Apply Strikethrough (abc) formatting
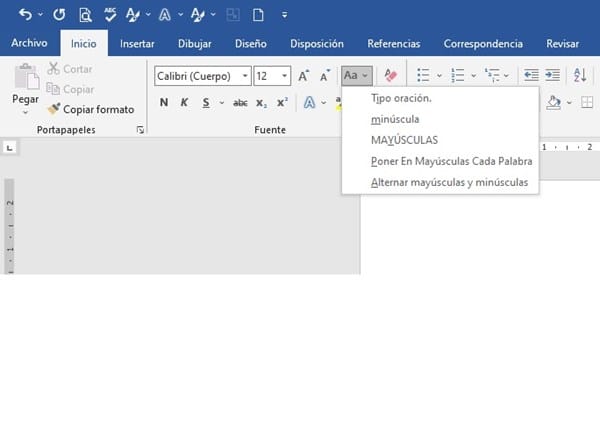 (240, 103)
